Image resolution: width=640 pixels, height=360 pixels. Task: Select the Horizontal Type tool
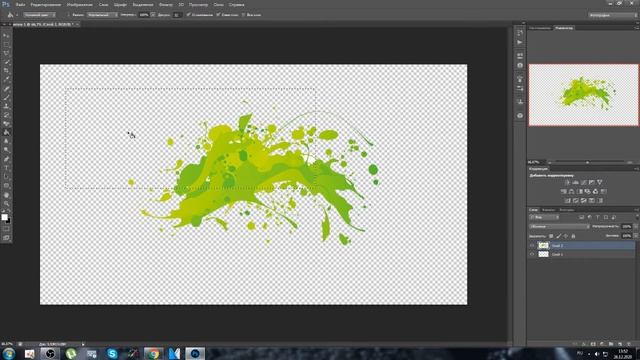point(6,168)
